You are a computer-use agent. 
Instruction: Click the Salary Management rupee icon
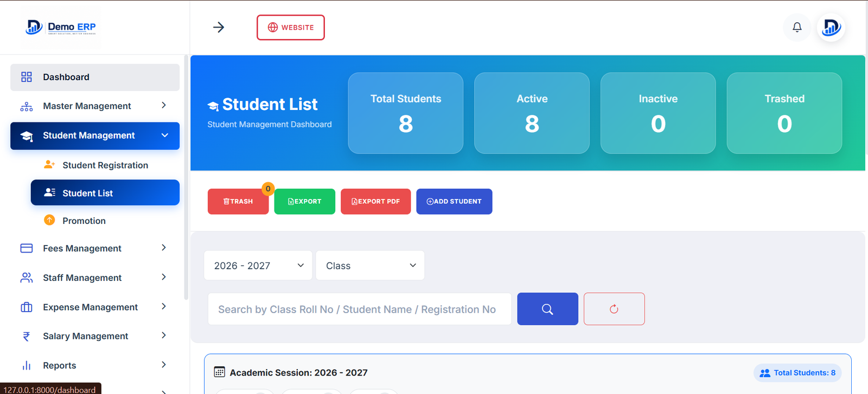click(x=27, y=337)
